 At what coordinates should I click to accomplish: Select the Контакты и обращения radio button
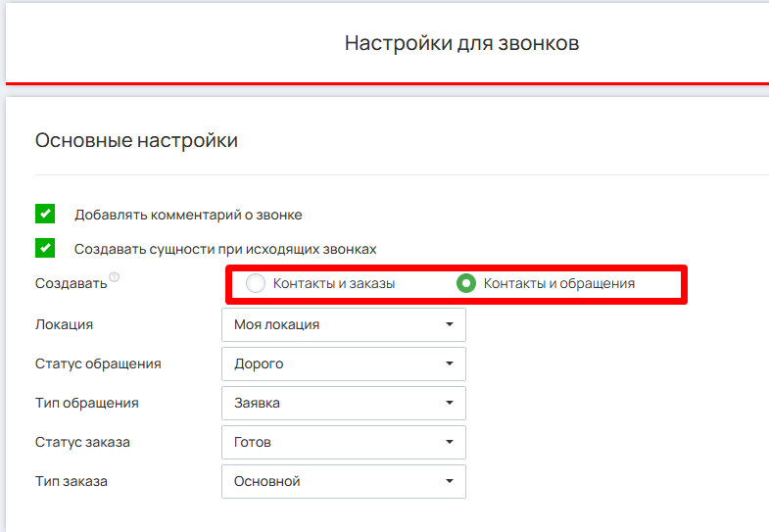[466, 284]
